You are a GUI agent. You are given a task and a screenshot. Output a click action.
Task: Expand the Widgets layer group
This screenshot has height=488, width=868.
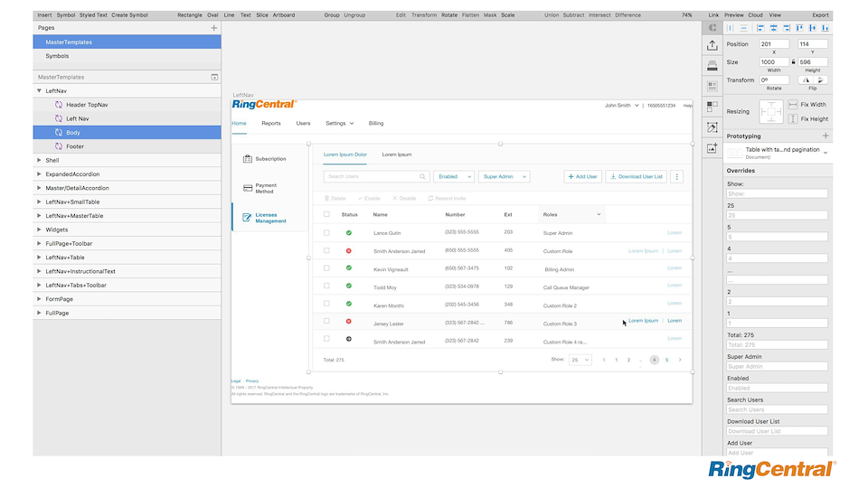[39, 230]
